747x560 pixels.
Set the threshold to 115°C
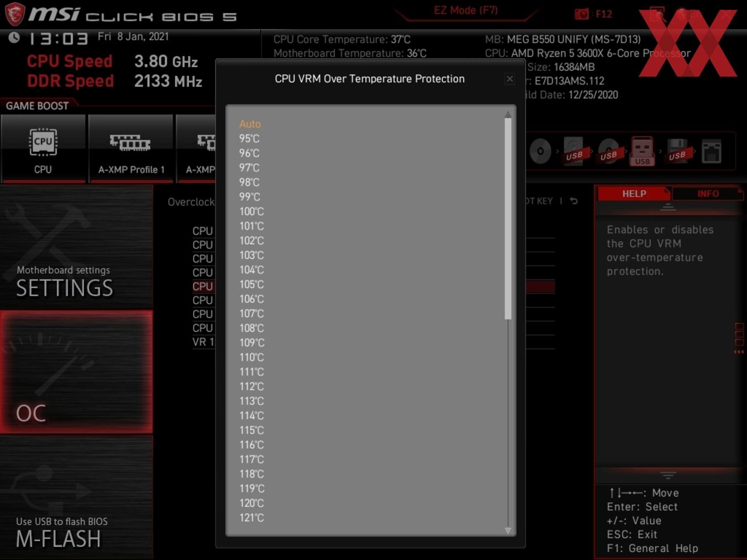coord(252,430)
